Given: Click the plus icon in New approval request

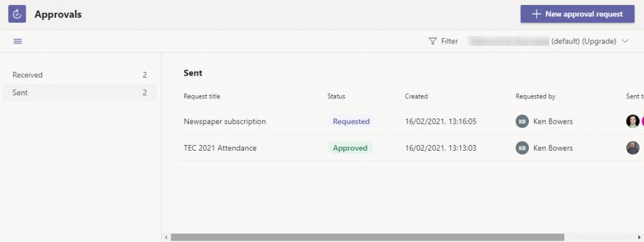Looking at the screenshot, I should (536, 14).
